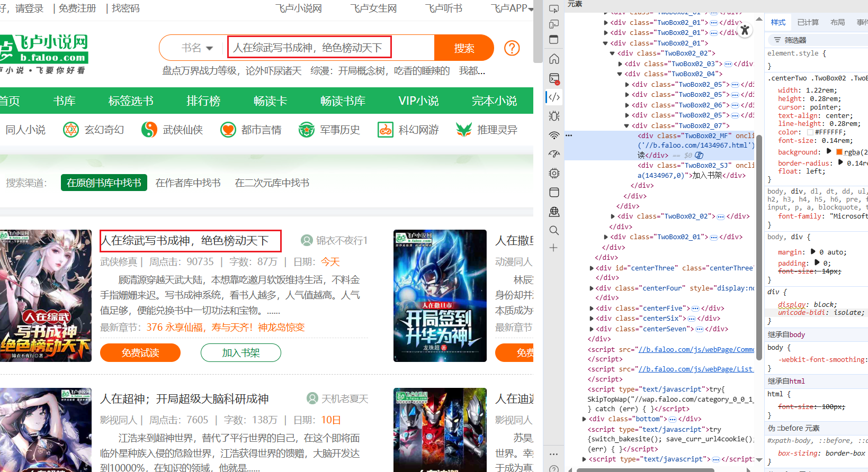This screenshot has width=868, height=472.
Task: Activate the inspect element picker icon
Action: click(x=554, y=8)
